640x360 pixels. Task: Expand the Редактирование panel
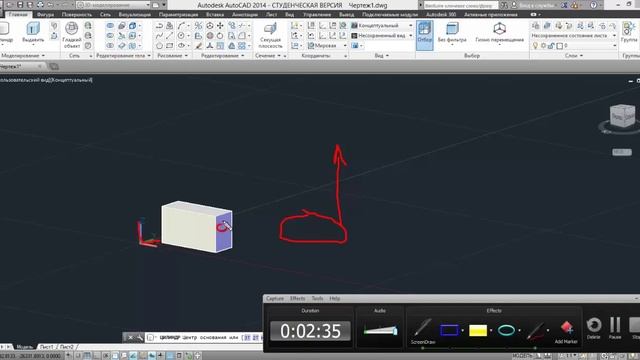tap(222, 56)
